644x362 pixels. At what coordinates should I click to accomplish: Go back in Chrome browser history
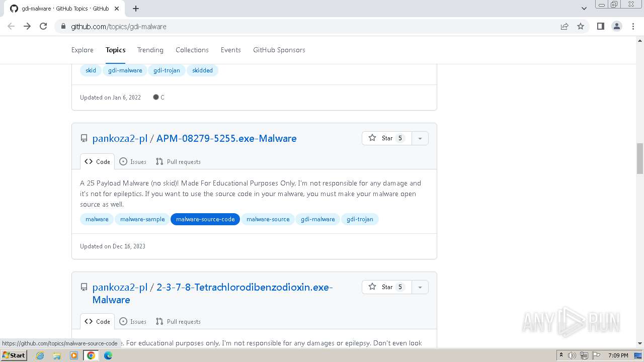click(x=11, y=26)
